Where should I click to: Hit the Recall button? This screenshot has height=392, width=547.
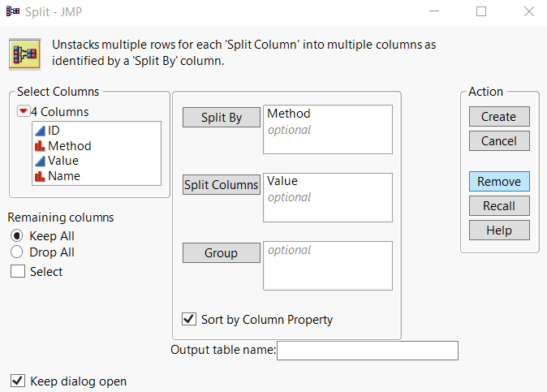coord(498,206)
